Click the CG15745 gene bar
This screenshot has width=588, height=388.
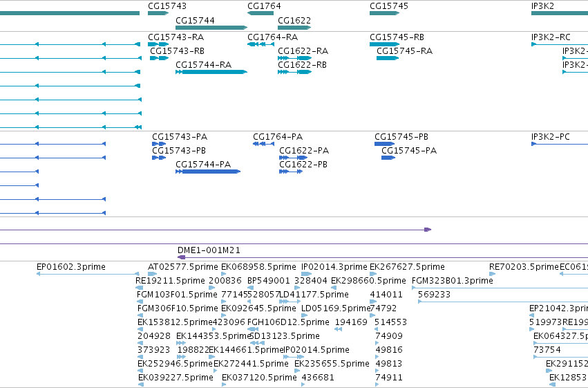coord(384,13)
